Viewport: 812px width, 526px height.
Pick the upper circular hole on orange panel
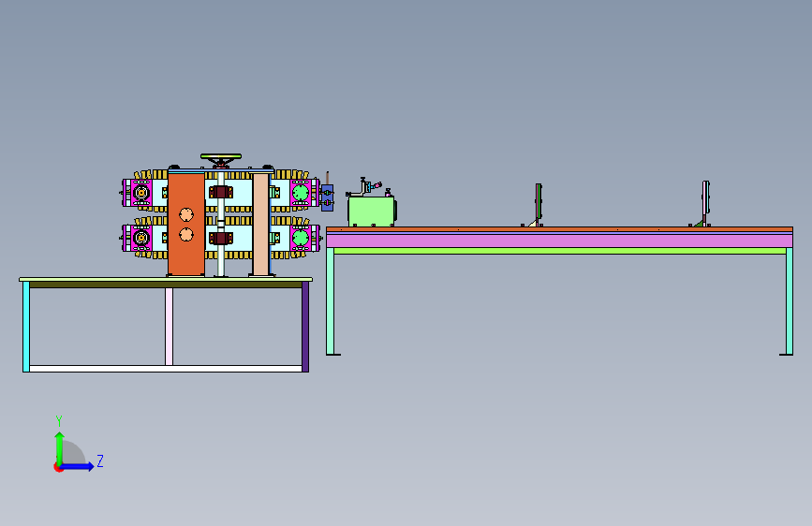pyautogui.click(x=186, y=214)
